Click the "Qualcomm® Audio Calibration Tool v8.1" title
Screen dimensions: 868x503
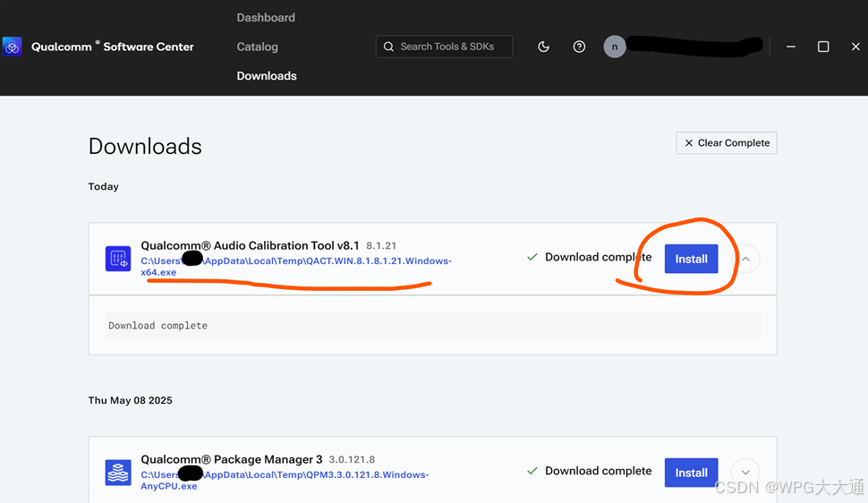click(250, 245)
